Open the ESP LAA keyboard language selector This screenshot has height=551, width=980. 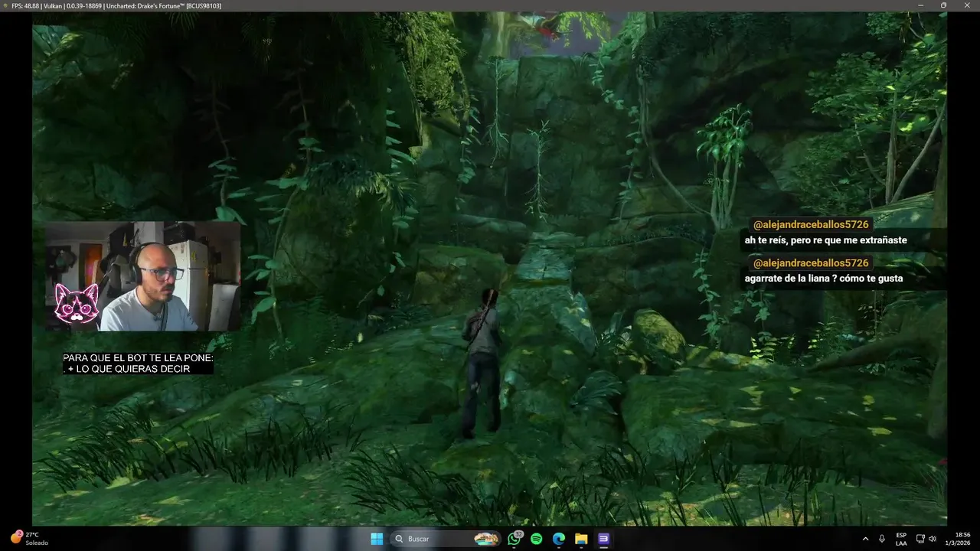pos(901,539)
